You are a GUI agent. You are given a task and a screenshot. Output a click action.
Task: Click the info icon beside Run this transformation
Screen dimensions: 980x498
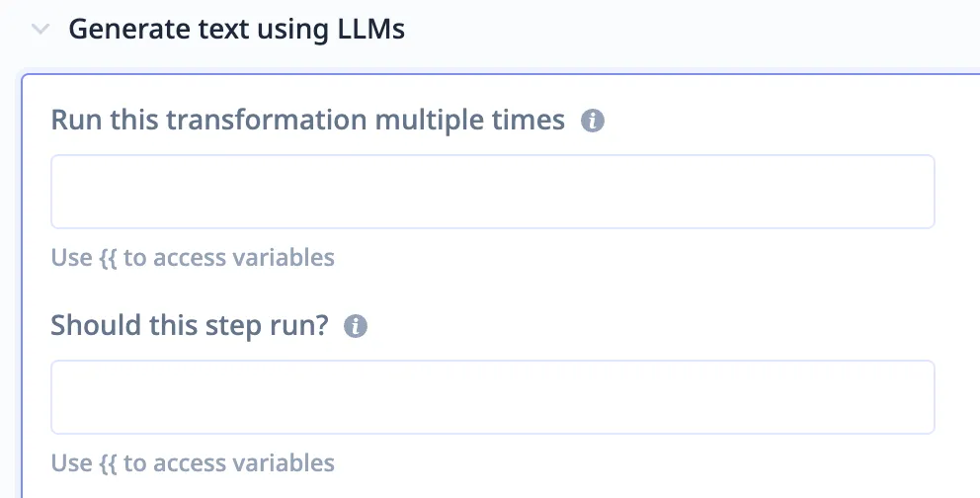592,122
